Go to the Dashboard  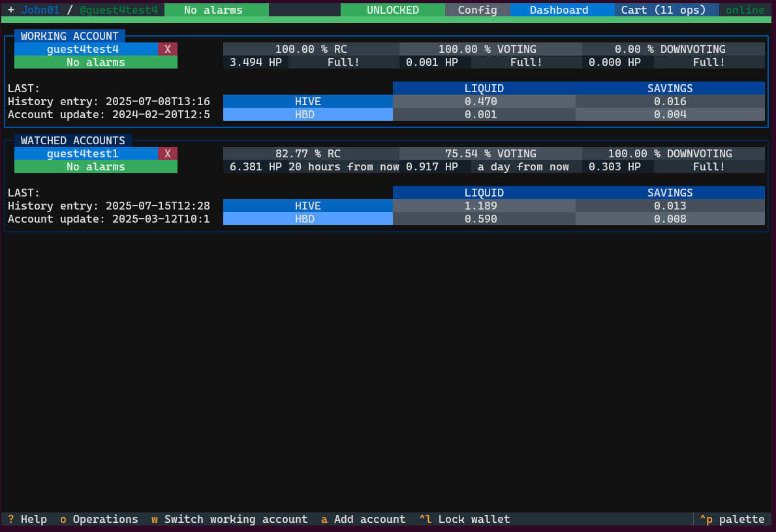click(562, 10)
